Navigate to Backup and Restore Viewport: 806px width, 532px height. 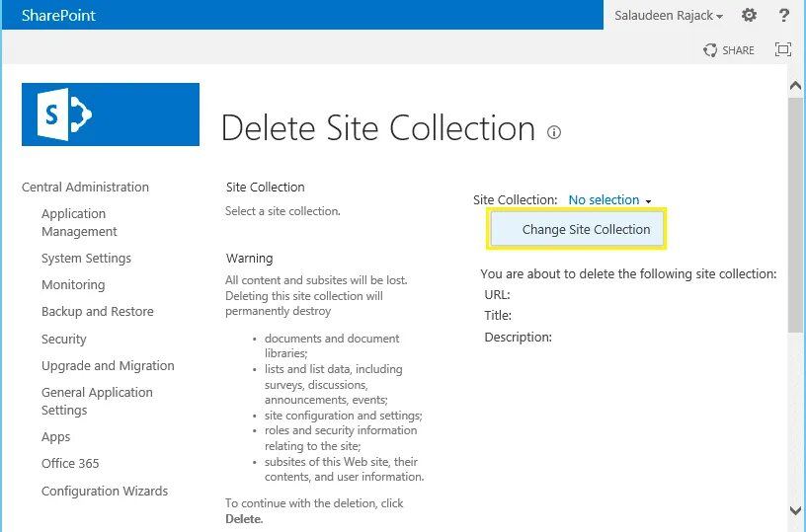pos(98,311)
